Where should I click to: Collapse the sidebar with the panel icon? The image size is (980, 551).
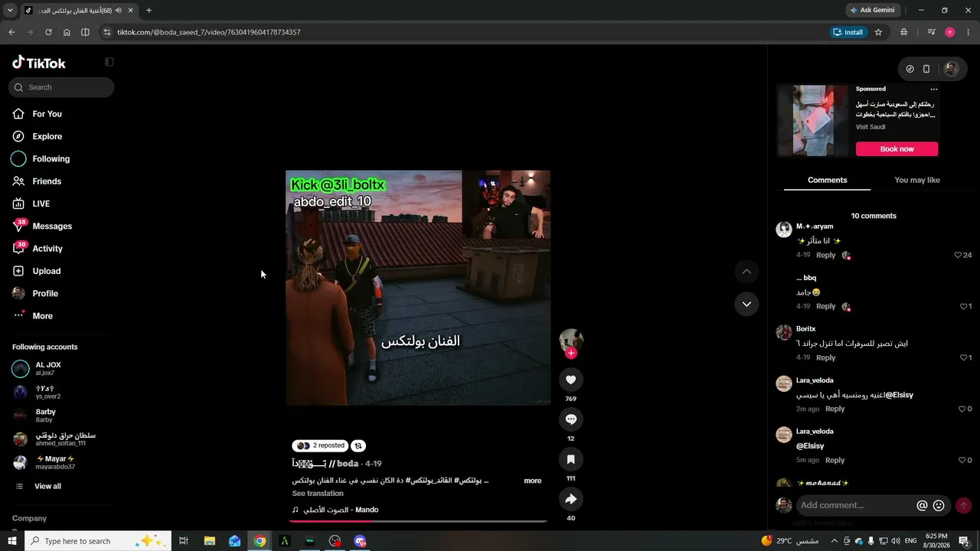pos(109,62)
